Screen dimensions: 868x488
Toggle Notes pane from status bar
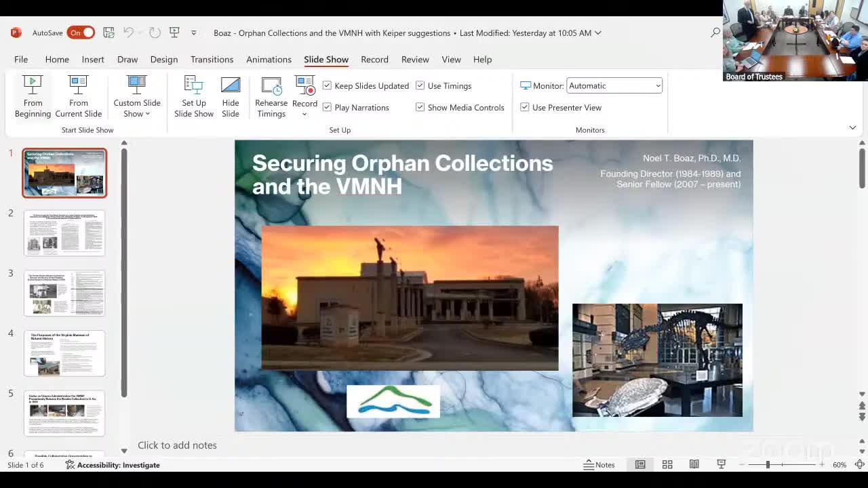pos(599,465)
